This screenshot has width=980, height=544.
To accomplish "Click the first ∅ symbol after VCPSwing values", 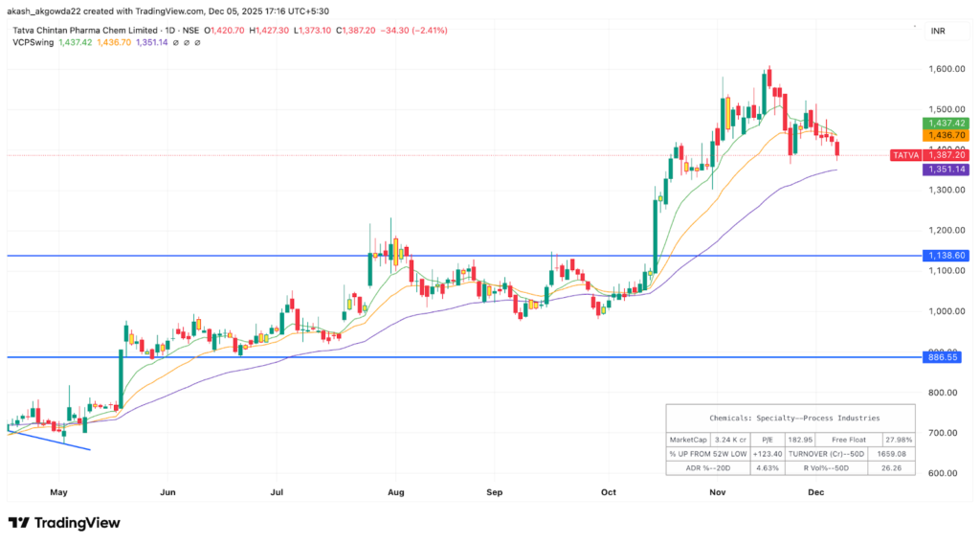I will (174, 44).
